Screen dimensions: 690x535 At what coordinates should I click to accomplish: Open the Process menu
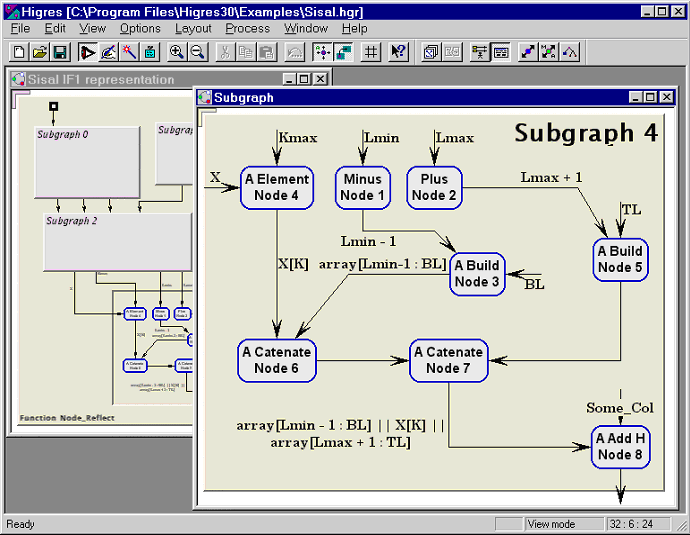pyautogui.click(x=247, y=29)
